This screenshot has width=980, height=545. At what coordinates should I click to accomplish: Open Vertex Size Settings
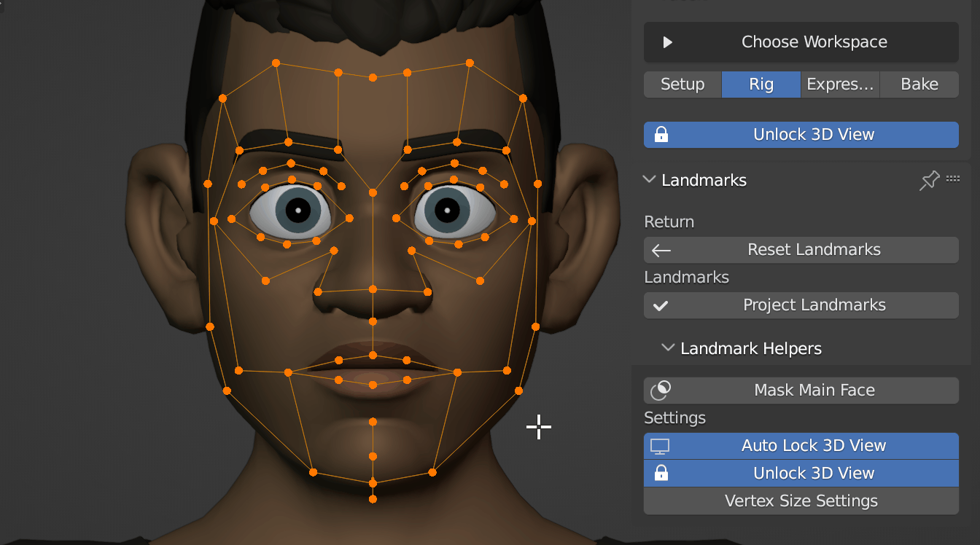[x=801, y=501]
